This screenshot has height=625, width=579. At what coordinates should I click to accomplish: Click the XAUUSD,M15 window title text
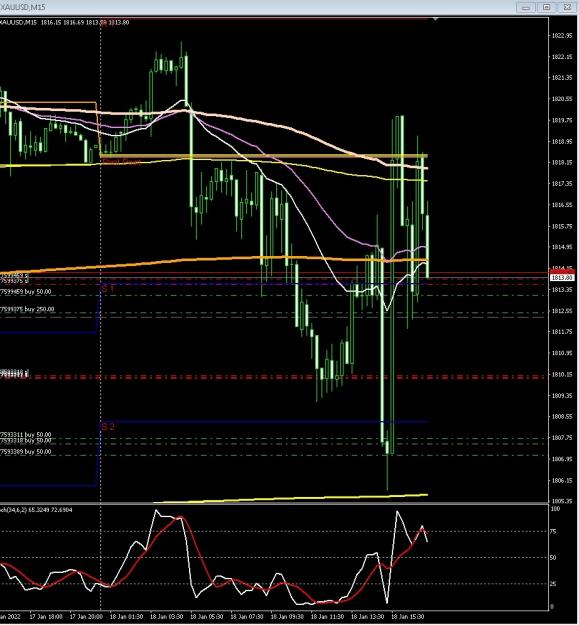coord(22,7)
